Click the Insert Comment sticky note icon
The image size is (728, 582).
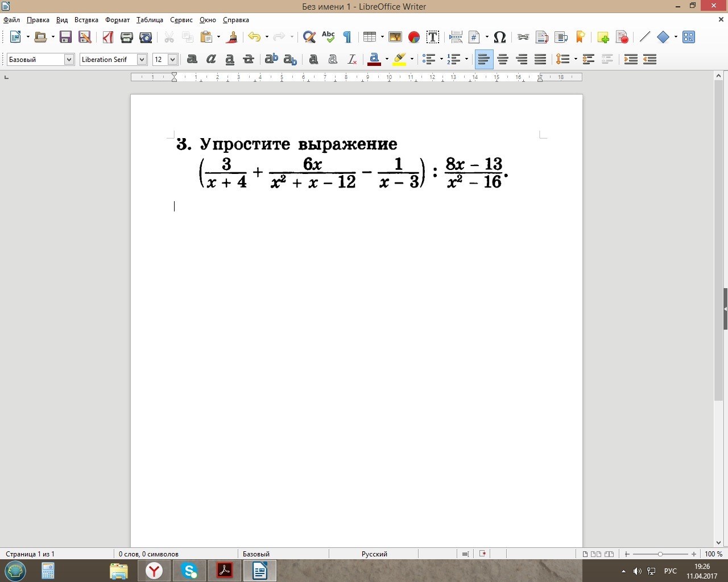(x=603, y=38)
